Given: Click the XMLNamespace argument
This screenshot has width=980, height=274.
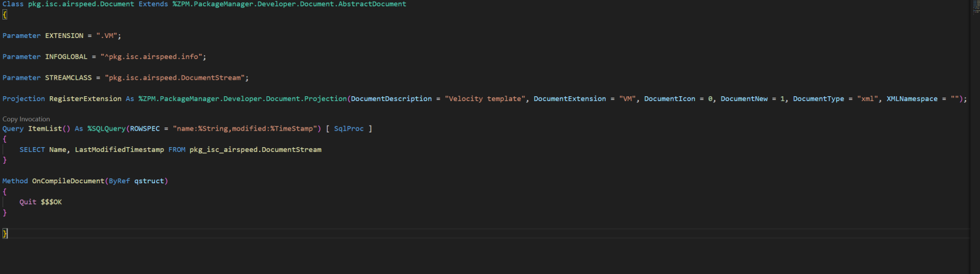Looking at the screenshot, I should point(912,99).
